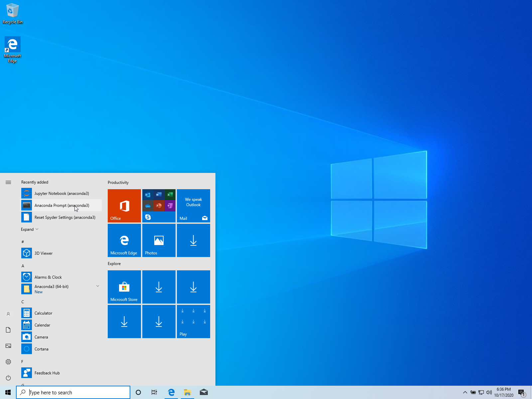This screenshot has height=399, width=532.
Task: Open Microsoft Edge from taskbar
Action: (172, 392)
